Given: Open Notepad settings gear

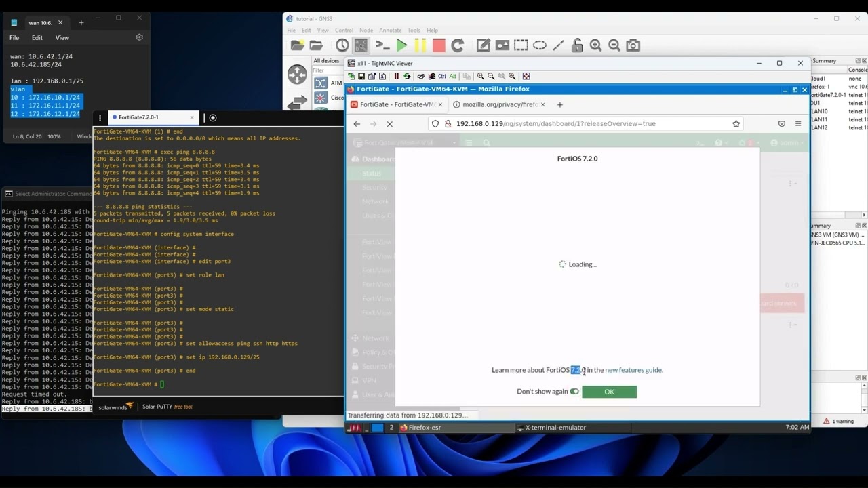Looking at the screenshot, I should pos(140,37).
